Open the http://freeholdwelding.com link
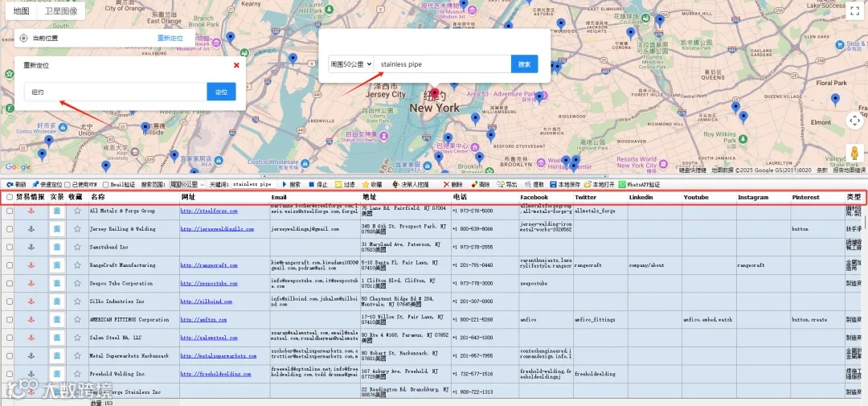The image size is (868, 406). pyautogui.click(x=216, y=374)
